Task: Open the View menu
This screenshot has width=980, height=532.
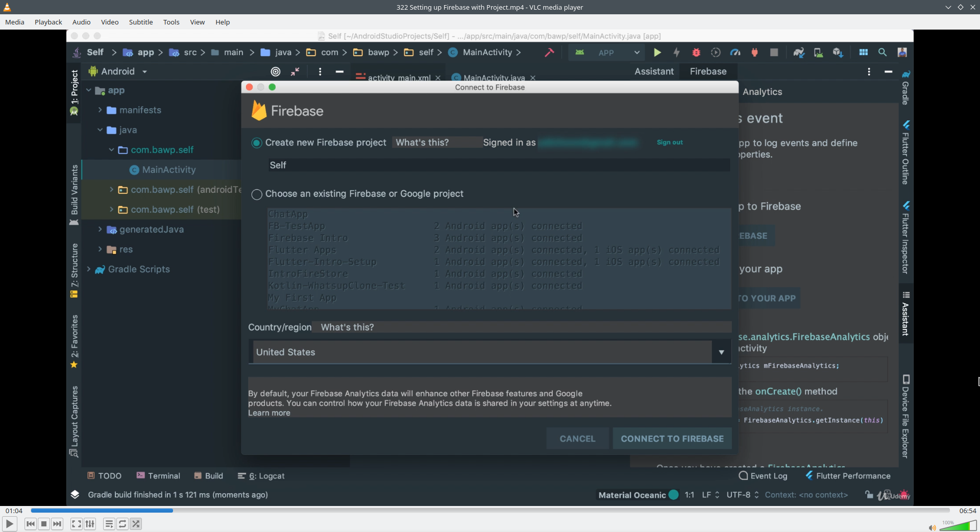Action: 198,22
